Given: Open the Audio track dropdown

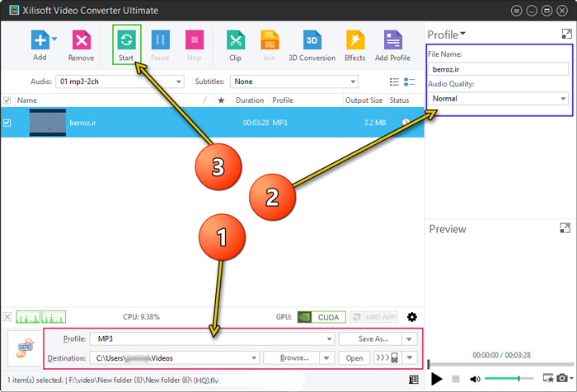Looking at the screenshot, I should click(x=120, y=82).
